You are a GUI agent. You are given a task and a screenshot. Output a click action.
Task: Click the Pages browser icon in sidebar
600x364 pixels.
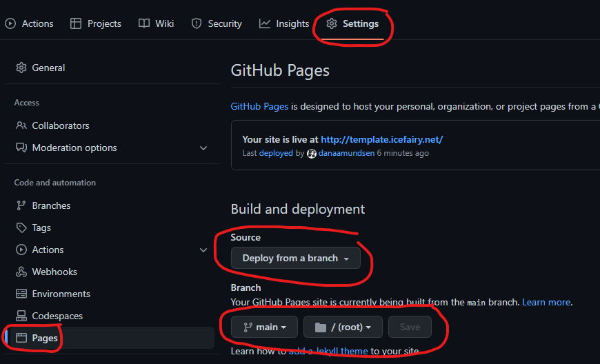point(21,338)
